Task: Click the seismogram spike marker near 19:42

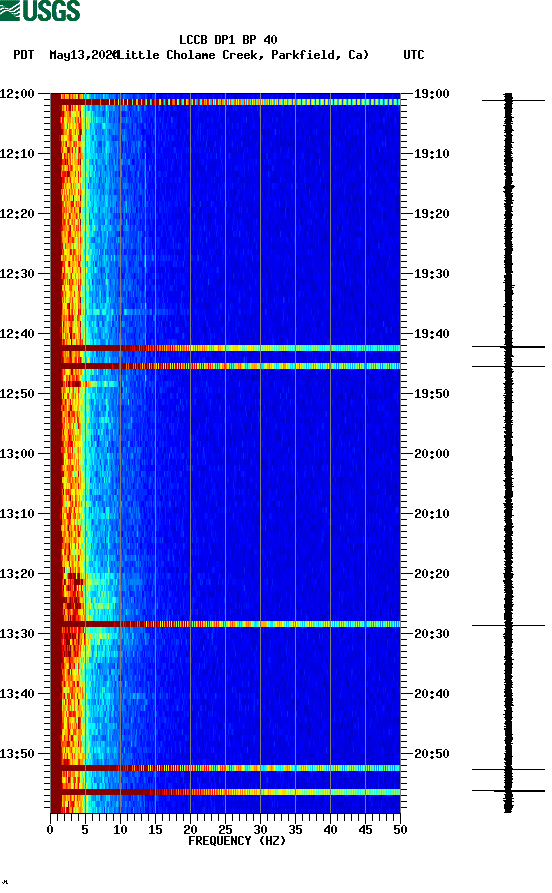Action: (x=508, y=346)
